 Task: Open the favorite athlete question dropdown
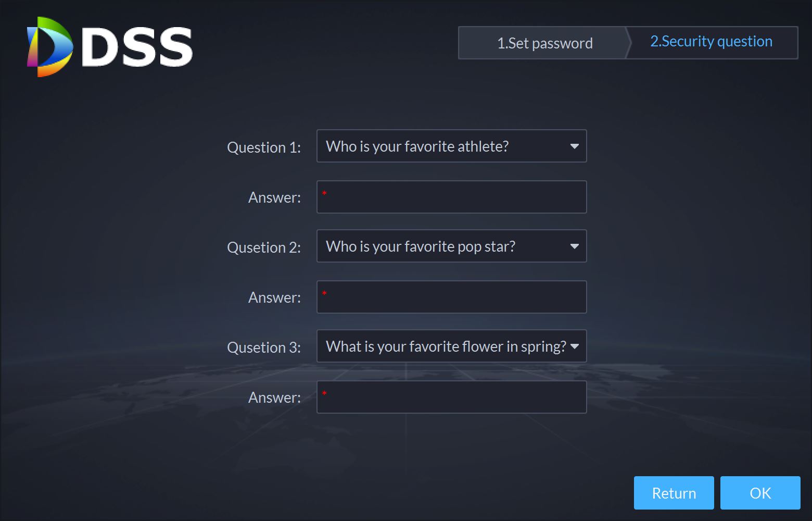(442, 146)
